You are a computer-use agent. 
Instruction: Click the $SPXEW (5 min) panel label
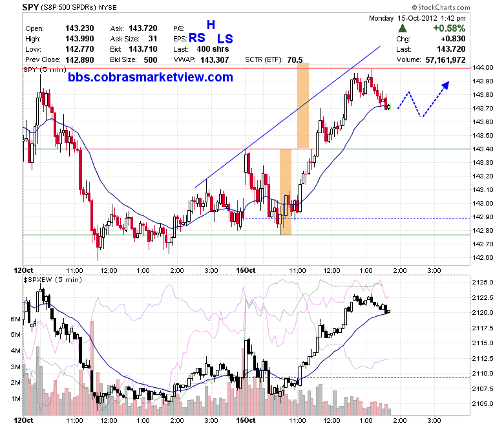[x=53, y=280]
